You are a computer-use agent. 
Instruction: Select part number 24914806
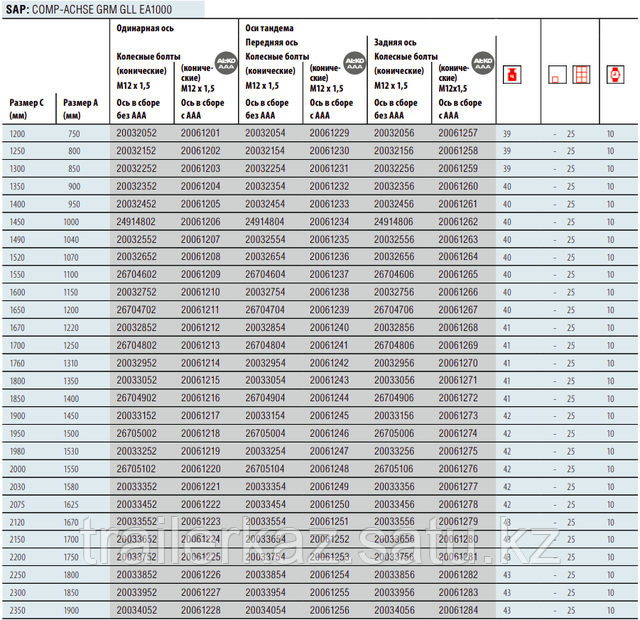pyautogui.click(x=393, y=222)
